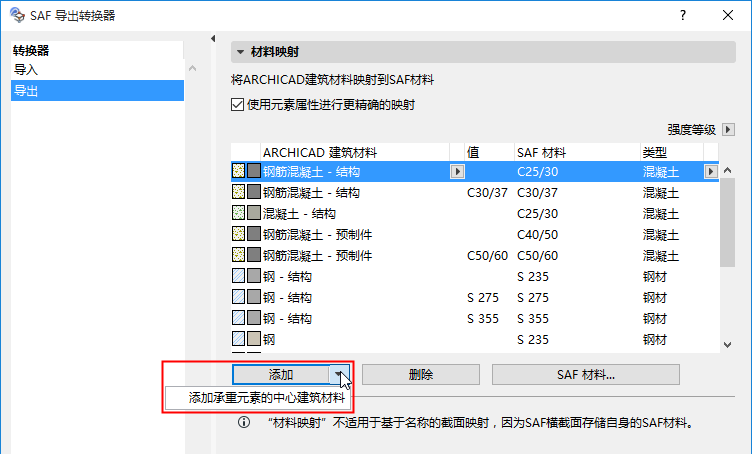
Task: Close the SAF 导出转换器 dialog
Action: point(728,15)
